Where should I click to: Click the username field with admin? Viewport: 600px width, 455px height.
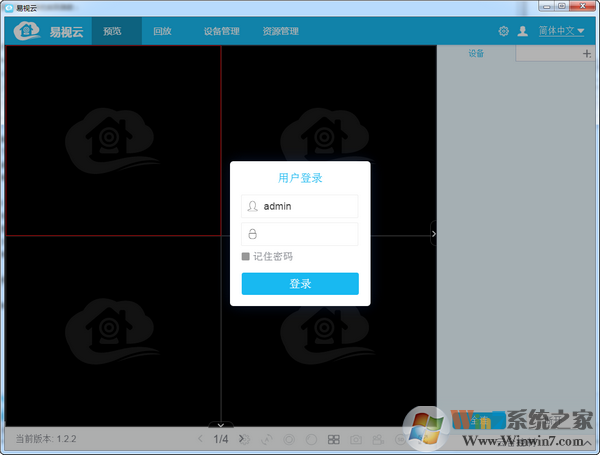[x=300, y=206]
